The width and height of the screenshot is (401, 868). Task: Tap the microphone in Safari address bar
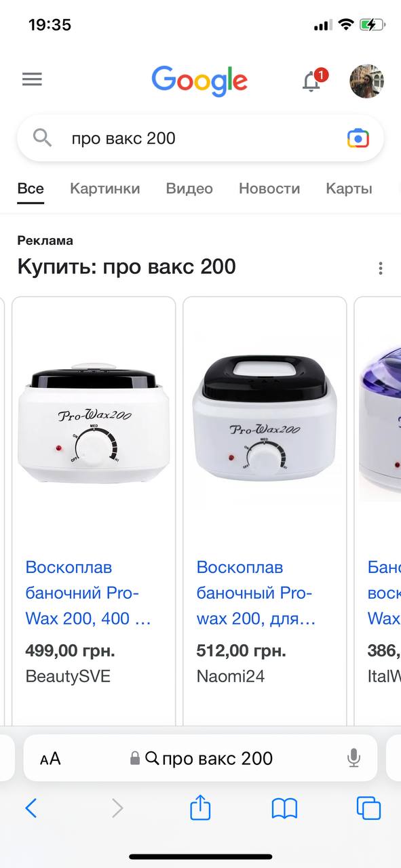point(354,758)
